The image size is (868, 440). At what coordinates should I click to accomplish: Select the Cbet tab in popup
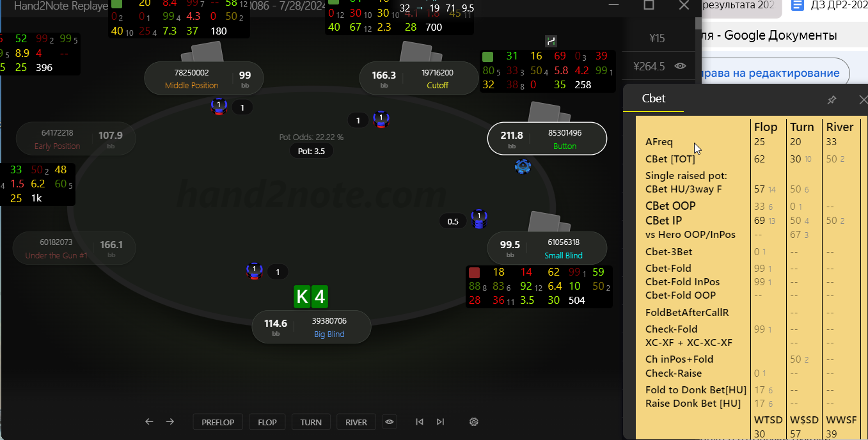(x=654, y=98)
